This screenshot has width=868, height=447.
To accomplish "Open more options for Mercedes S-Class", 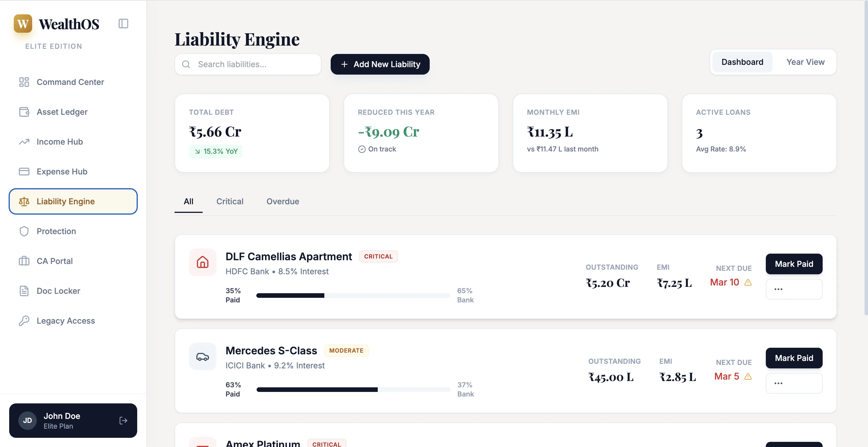I will pyautogui.click(x=794, y=383).
